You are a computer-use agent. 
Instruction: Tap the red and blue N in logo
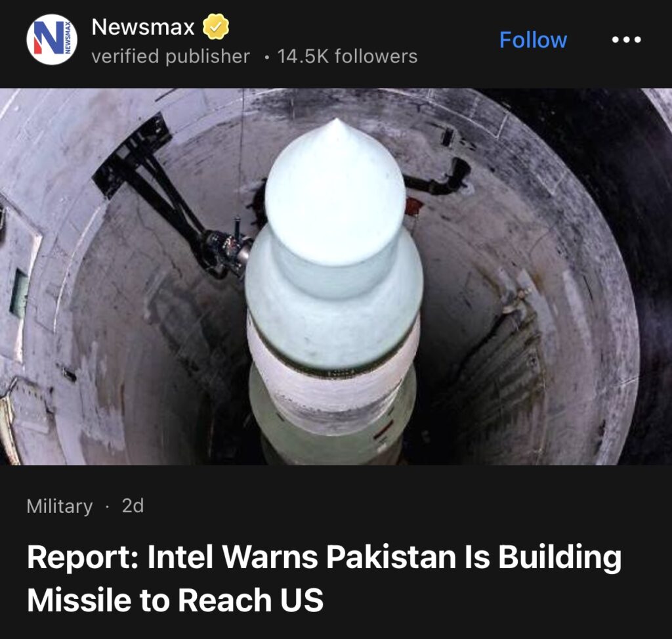click(47, 38)
